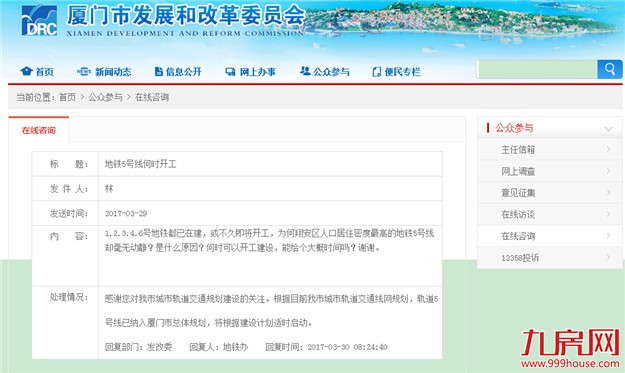625x373 pixels.
Task: Click the 厦门市发展和改革委员会 site title
Action: click(x=186, y=16)
